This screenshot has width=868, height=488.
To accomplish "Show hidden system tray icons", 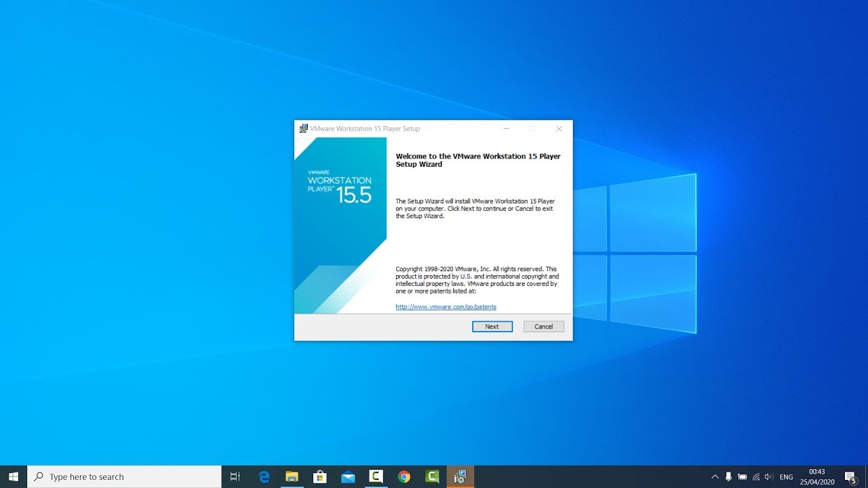I will click(x=715, y=476).
